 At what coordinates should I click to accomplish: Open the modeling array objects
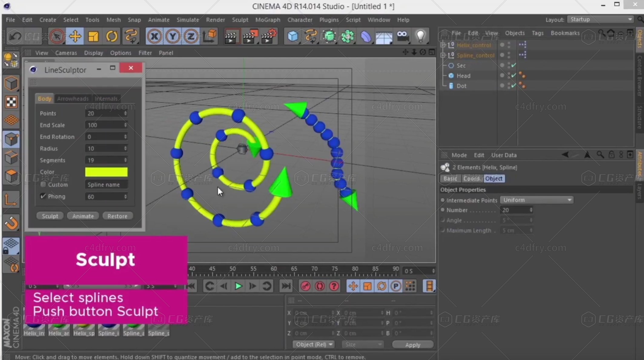click(x=348, y=36)
